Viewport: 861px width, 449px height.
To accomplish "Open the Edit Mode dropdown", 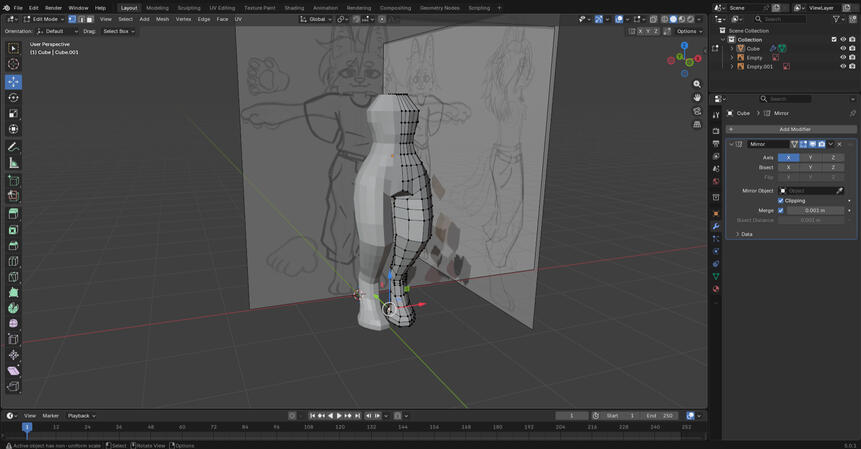I will point(44,19).
